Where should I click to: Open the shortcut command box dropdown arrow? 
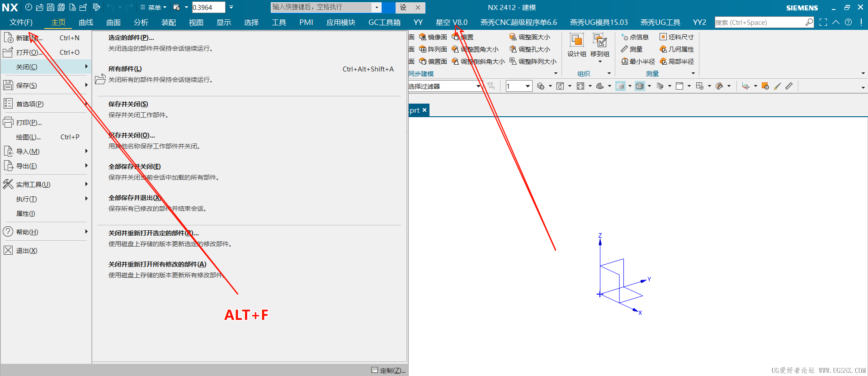click(x=377, y=7)
